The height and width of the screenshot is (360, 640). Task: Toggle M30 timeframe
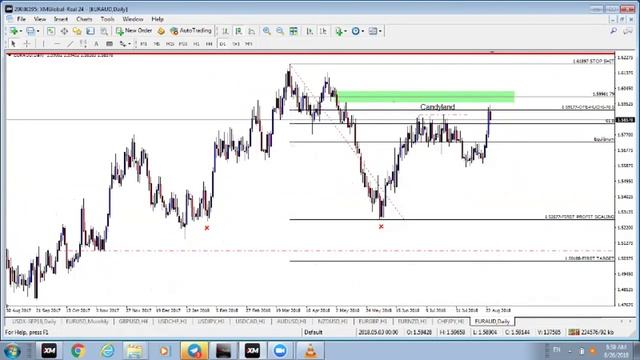click(x=183, y=44)
